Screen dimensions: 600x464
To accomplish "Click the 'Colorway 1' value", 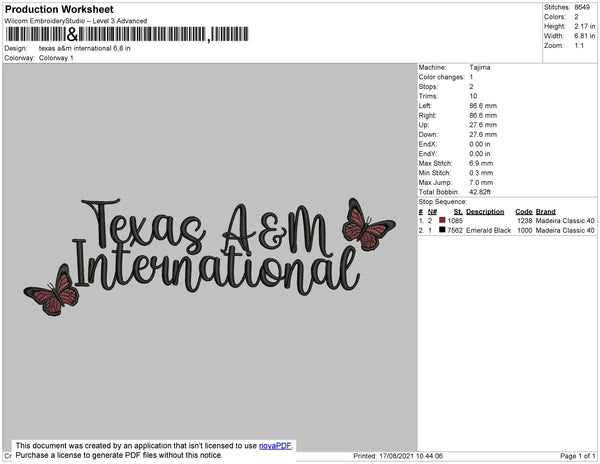I will [56, 58].
